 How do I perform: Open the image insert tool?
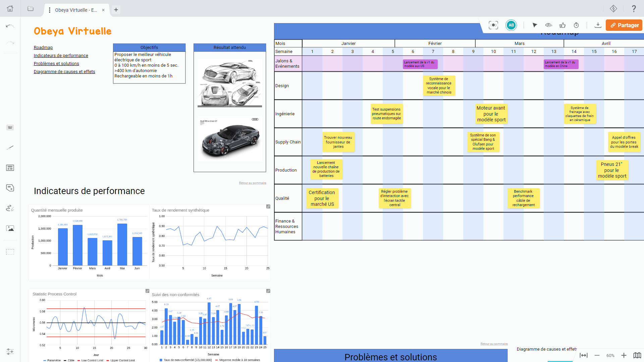[10, 228]
